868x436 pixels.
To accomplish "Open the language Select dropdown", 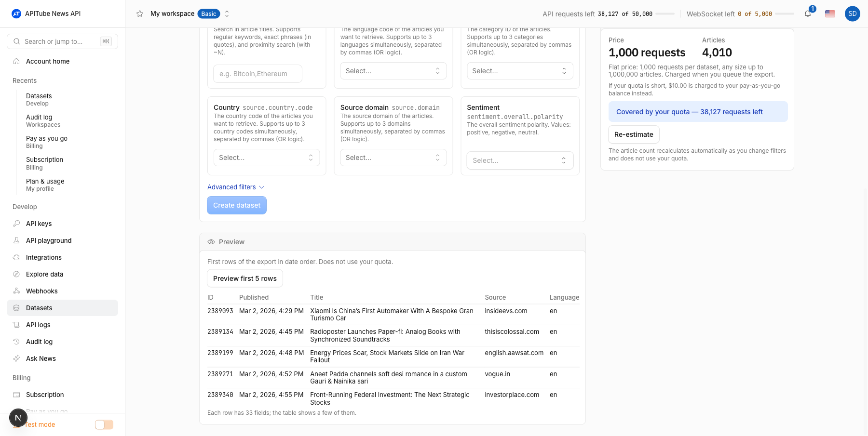I will (x=393, y=71).
